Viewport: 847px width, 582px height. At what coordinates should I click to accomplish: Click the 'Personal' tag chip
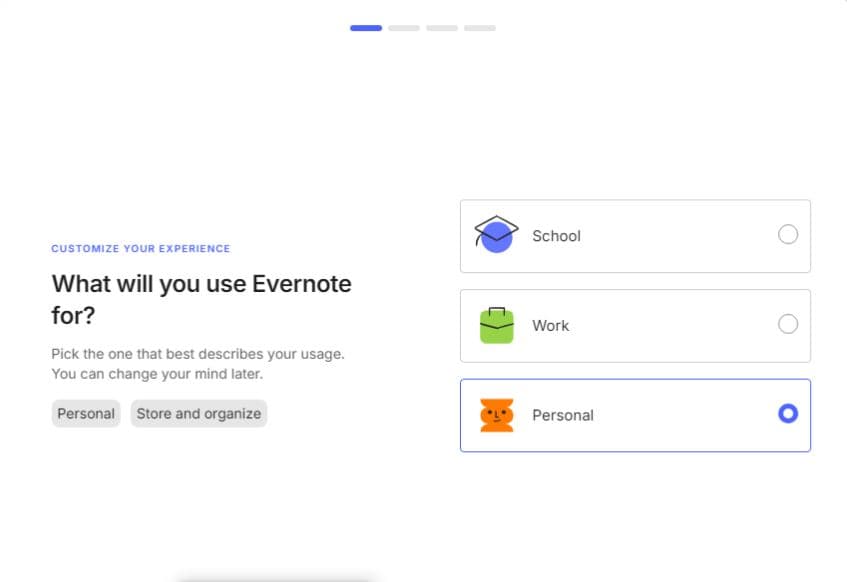coord(86,414)
